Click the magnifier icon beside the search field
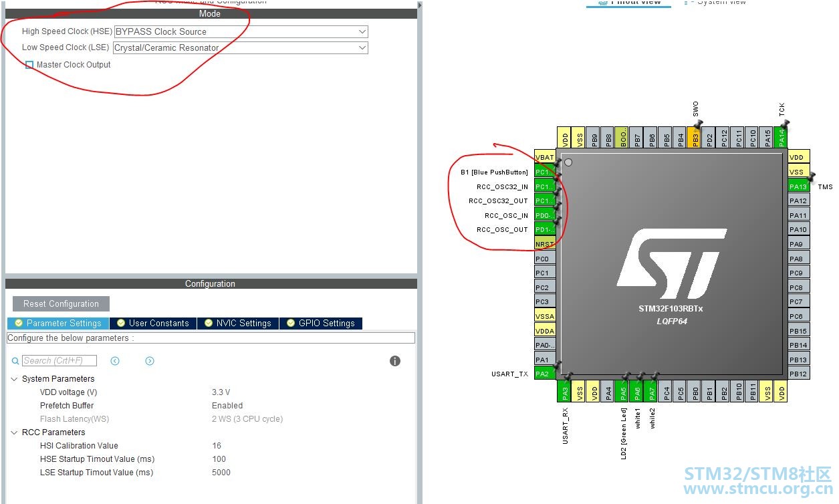Viewport: 839px width, 504px height. coord(15,361)
